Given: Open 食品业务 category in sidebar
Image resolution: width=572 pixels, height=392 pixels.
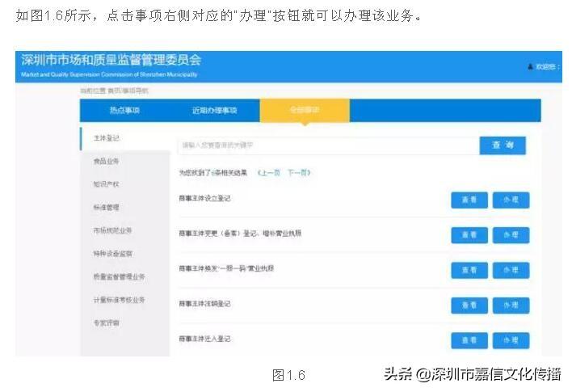Looking at the screenshot, I should coord(107,162).
